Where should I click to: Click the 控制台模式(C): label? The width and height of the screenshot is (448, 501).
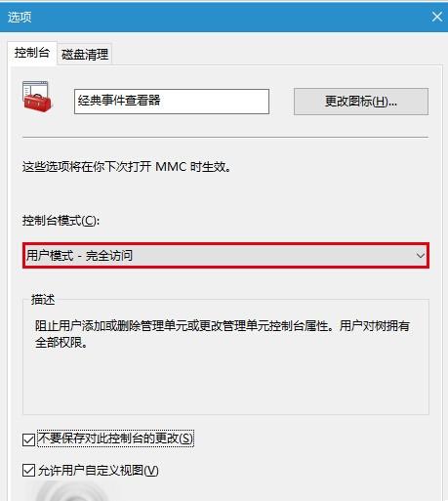[x=61, y=221]
